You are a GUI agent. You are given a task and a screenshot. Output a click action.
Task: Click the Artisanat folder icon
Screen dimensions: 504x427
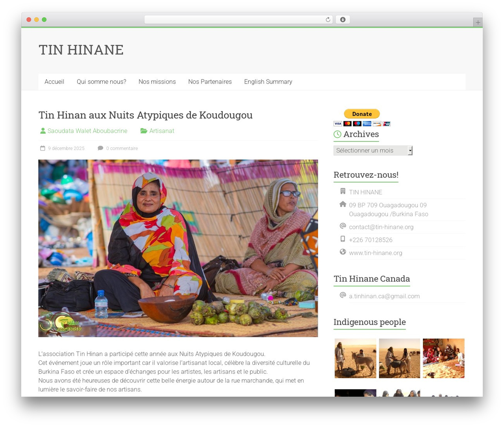144,131
